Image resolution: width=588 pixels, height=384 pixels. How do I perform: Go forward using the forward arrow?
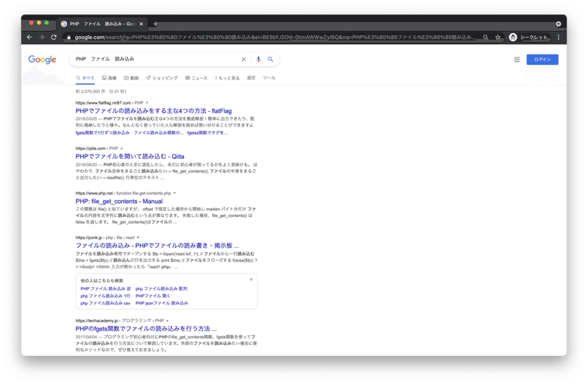pyautogui.click(x=42, y=38)
